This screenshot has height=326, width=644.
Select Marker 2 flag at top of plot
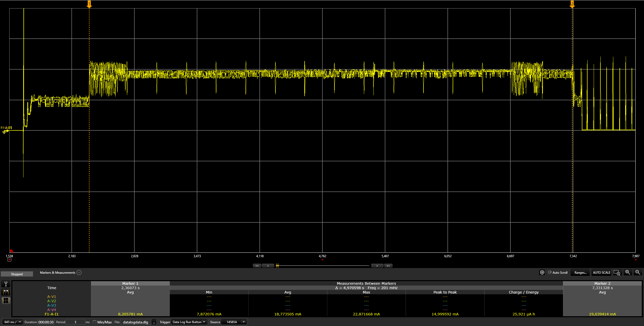572,4
